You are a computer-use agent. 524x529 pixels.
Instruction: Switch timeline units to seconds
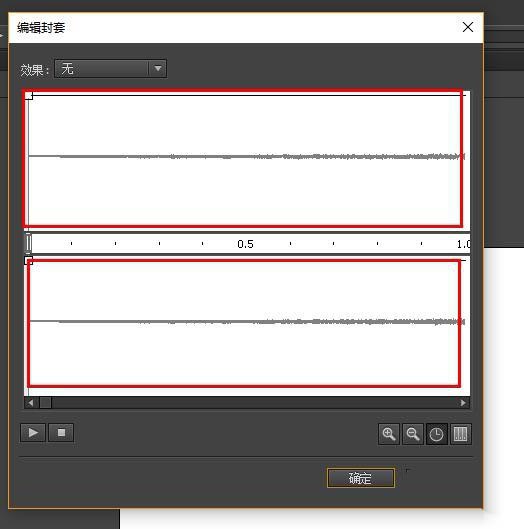[437, 434]
